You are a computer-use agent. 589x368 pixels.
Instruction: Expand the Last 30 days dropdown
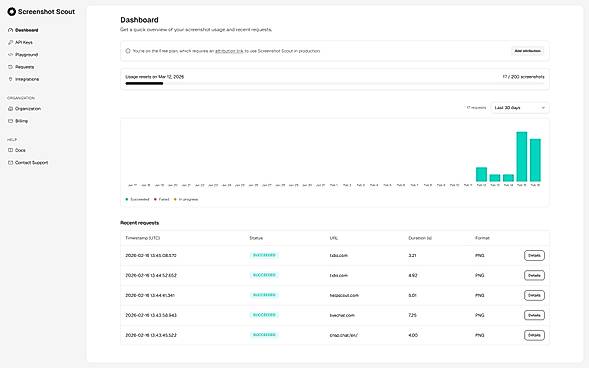click(520, 108)
